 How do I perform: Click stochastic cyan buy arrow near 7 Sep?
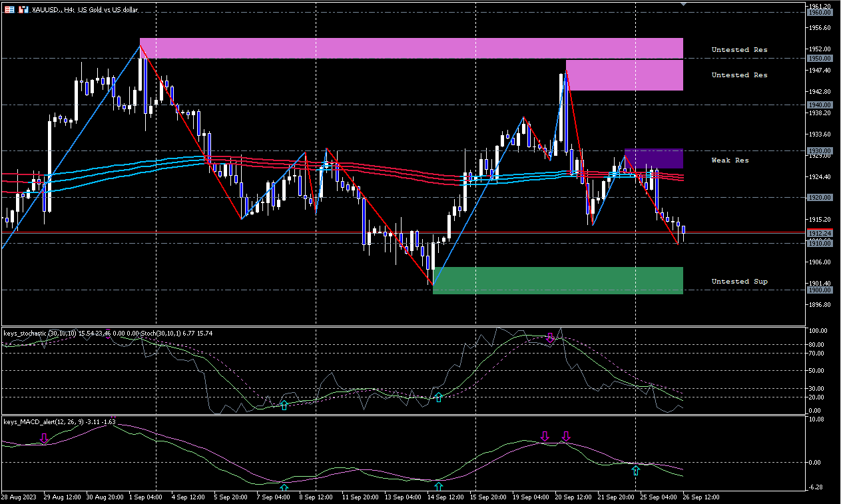284,405
